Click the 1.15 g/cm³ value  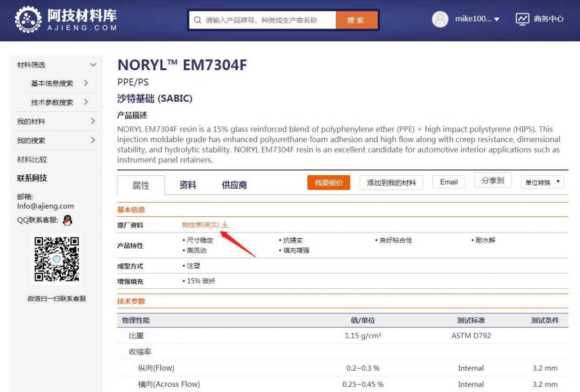(362, 335)
